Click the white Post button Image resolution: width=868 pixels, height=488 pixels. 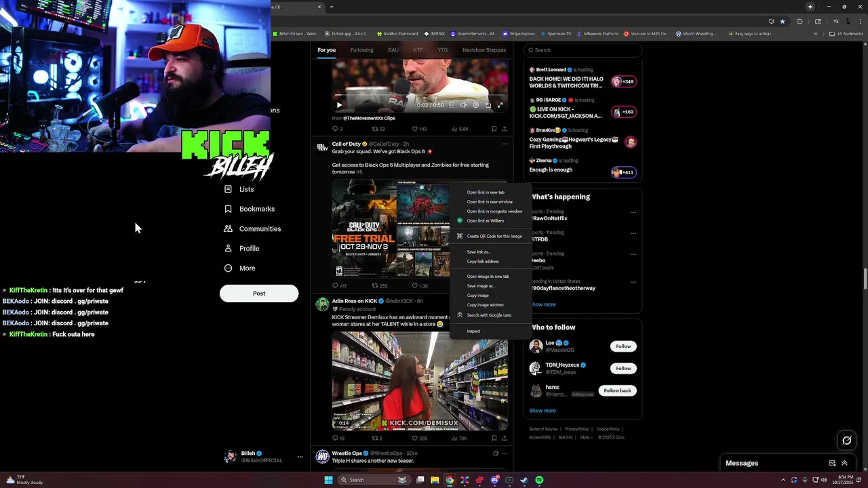(259, 293)
